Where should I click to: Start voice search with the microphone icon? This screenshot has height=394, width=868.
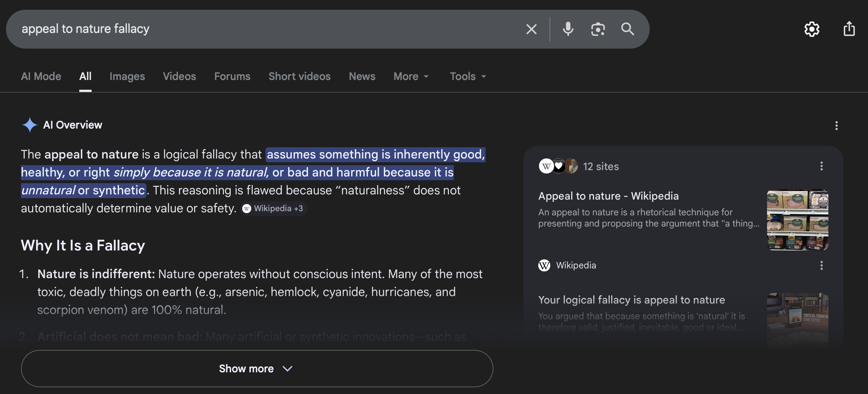[568, 29]
